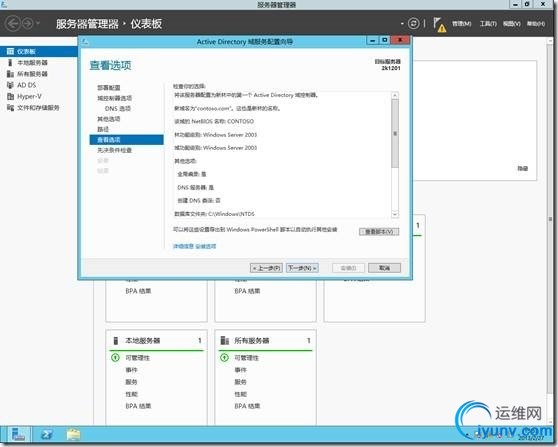The height and width of the screenshot is (447, 558).
Task: Open 性能 in the 所有服务器 tile
Action: coord(240,394)
